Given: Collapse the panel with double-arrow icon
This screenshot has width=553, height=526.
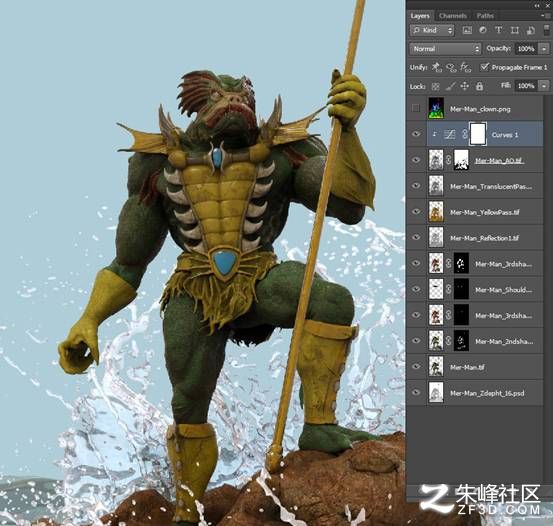Looking at the screenshot, I should pos(536,6).
